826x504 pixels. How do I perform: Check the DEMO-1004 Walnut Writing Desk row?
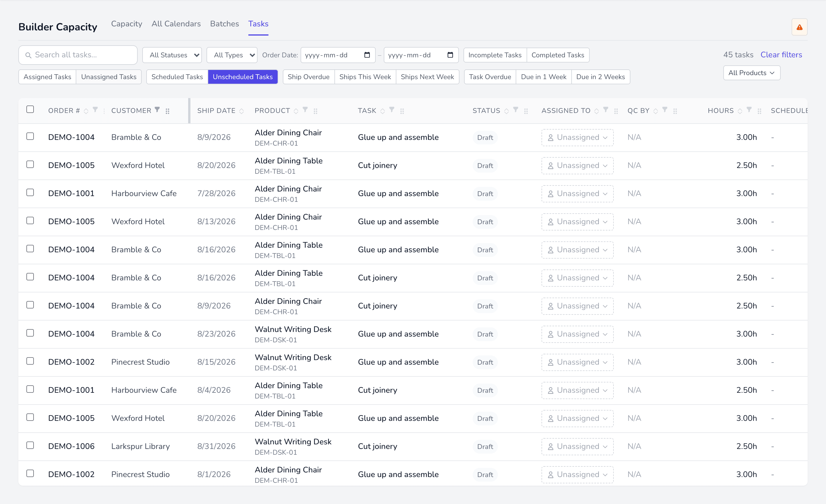click(x=30, y=333)
